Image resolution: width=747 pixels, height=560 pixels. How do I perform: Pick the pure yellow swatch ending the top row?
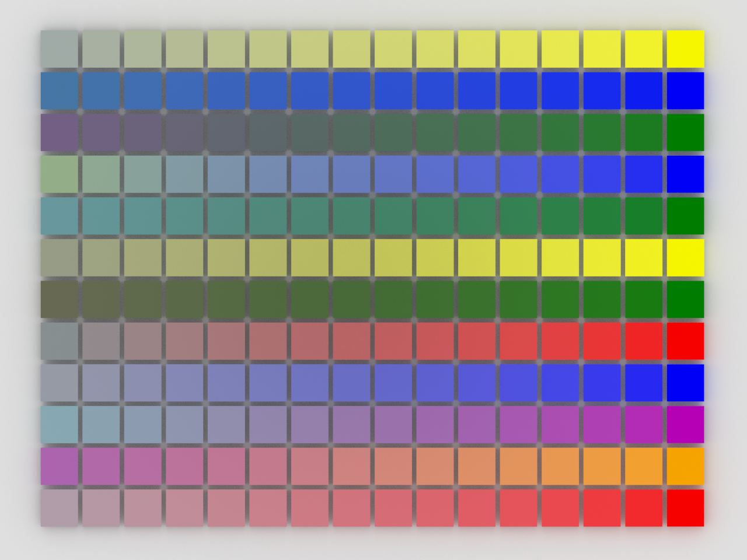pyautogui.click(x=685, y=49)
